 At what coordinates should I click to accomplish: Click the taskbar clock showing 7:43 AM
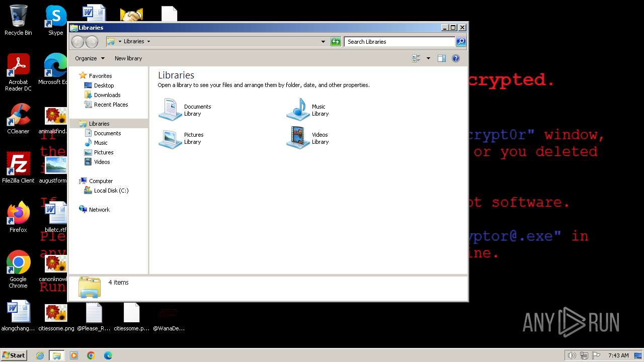coord(618,355)
